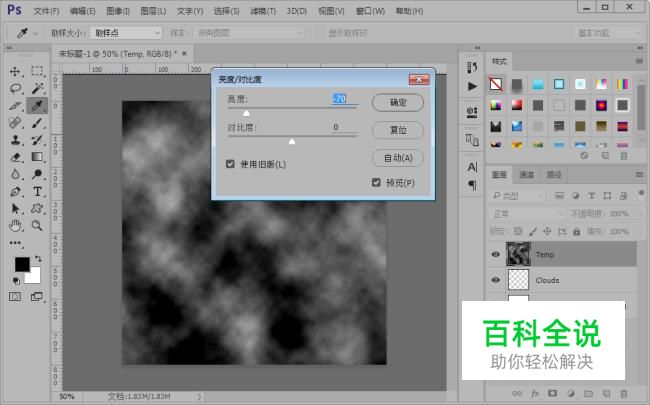The image size is (650, 405).
Task: Toggle the 使用旧版(L) checkbox
Action: pos(230,164)
